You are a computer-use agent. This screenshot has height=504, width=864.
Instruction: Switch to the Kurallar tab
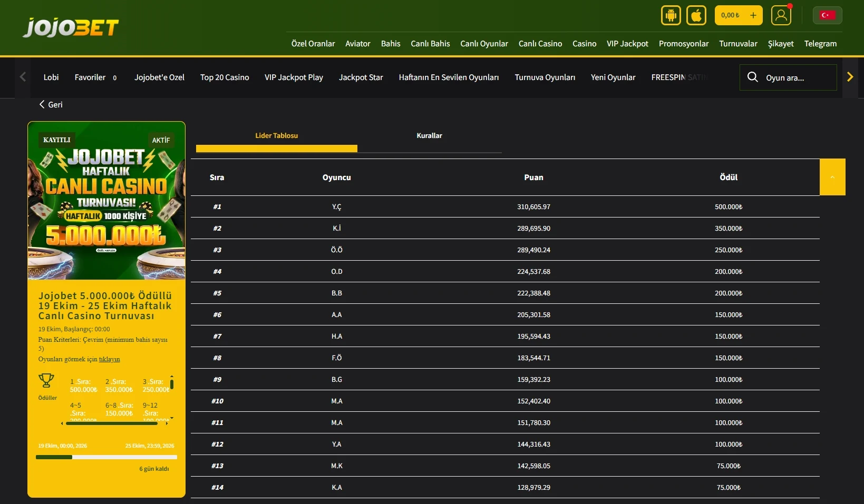coord(429,135)
